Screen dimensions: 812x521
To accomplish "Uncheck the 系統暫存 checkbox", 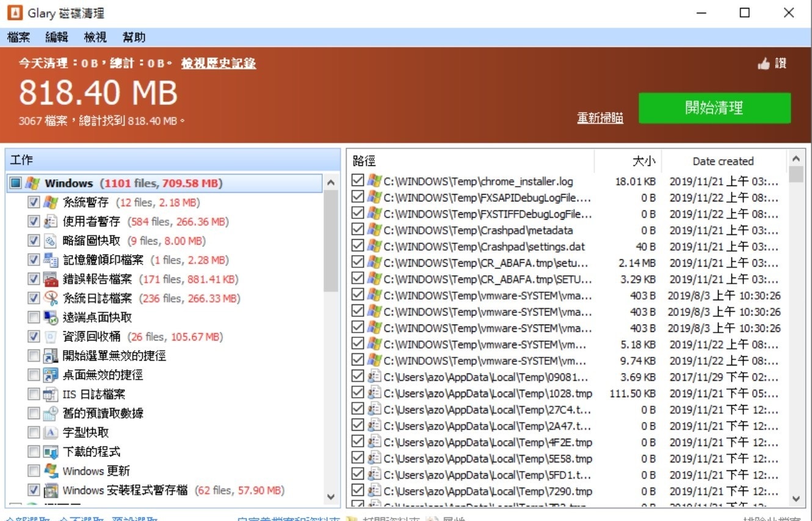I will click(34, 203).
